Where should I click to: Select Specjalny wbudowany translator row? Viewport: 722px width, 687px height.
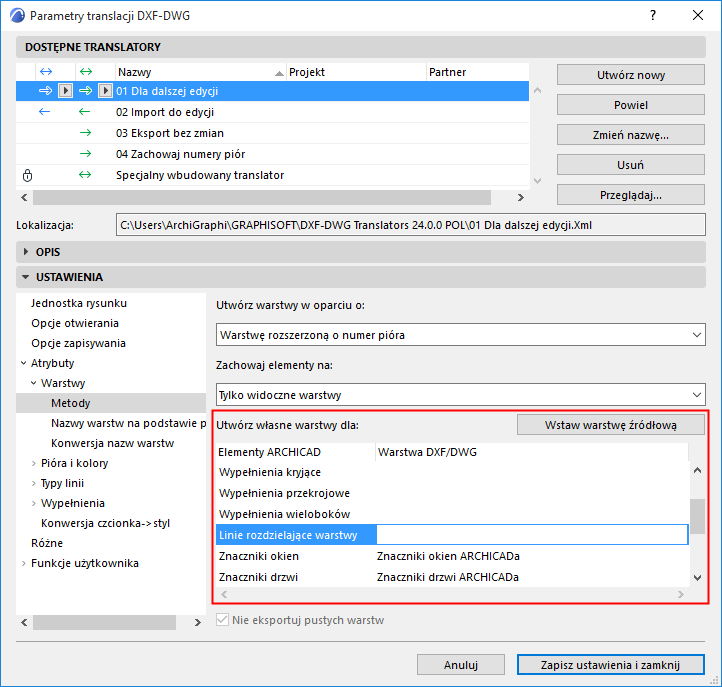point(272,175)
